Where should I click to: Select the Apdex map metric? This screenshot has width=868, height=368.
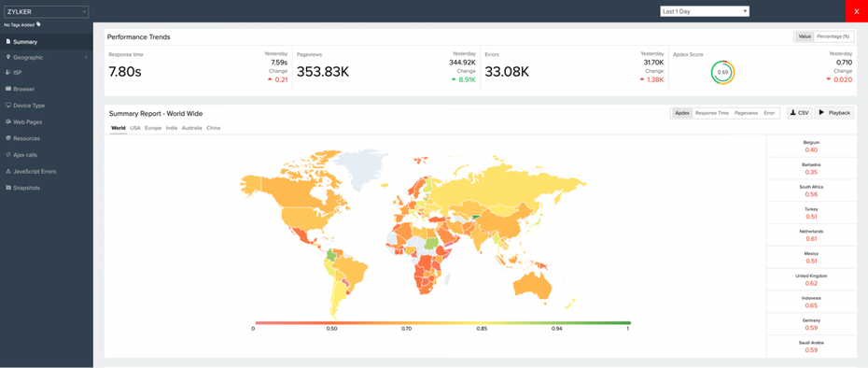682,113
